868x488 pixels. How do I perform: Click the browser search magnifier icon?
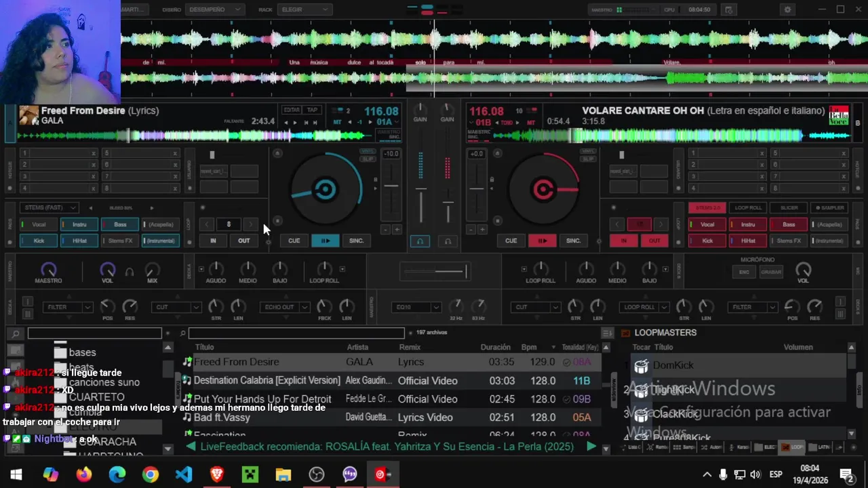click(x=16, y=333)
